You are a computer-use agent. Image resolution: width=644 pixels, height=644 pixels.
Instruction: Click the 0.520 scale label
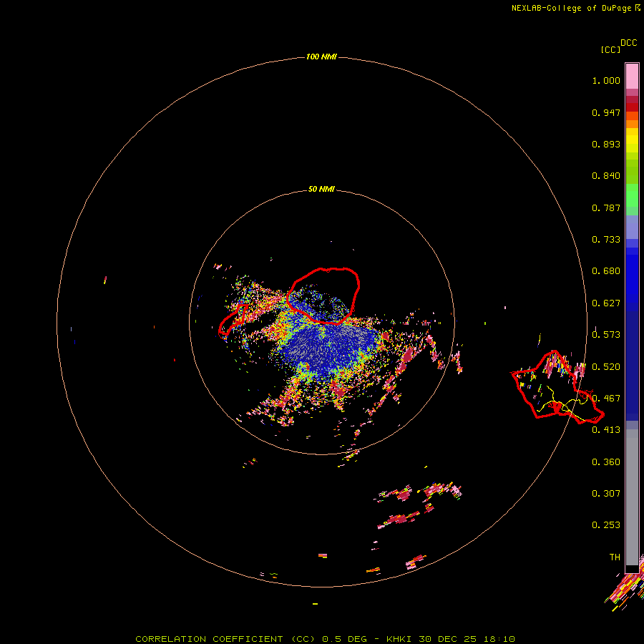(606, 367)
